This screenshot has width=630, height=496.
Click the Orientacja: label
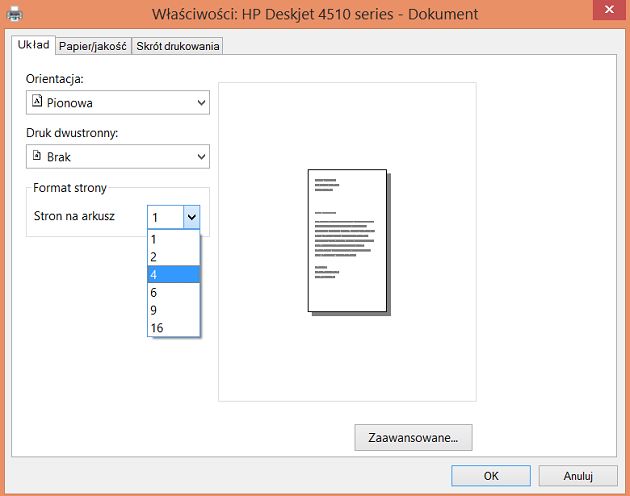coord(55,79)
